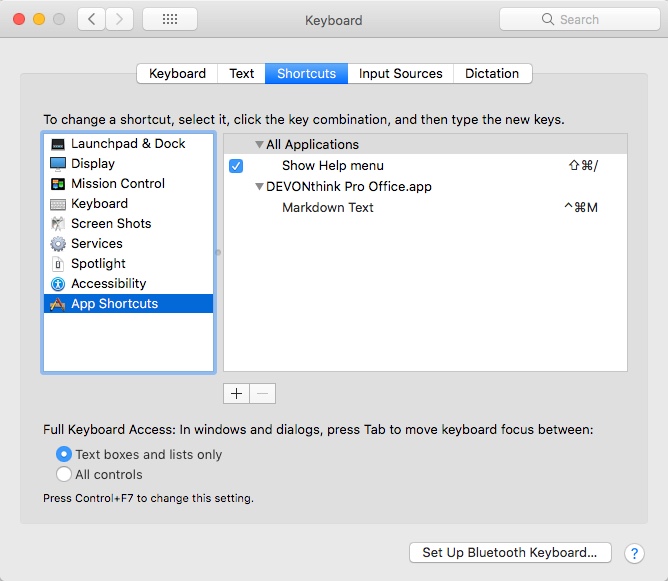
Task: Select the Mission Control icon
Action: [x=58, y=184]
